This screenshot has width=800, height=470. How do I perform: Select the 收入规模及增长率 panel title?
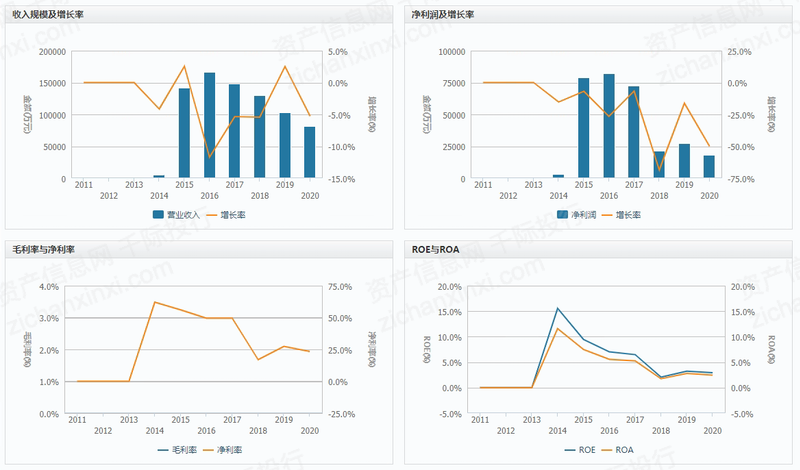[48, 15]
